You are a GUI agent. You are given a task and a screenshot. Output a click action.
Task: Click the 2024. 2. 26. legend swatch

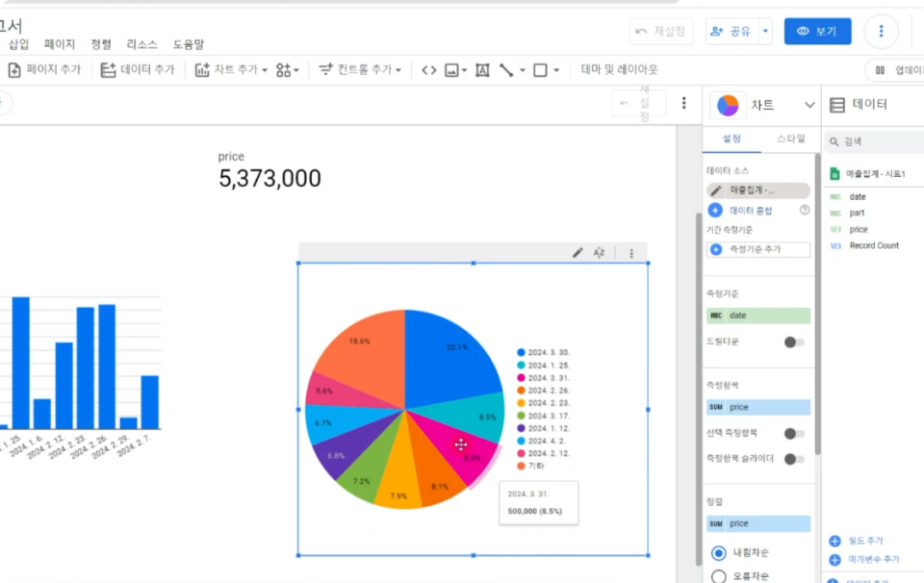(521, 391)
